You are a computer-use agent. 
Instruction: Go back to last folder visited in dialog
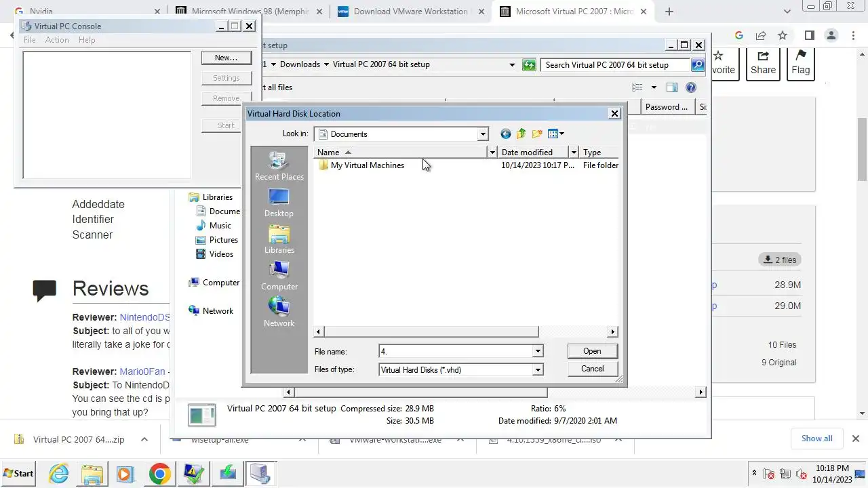pyautogui.click(x=505, y=134)
